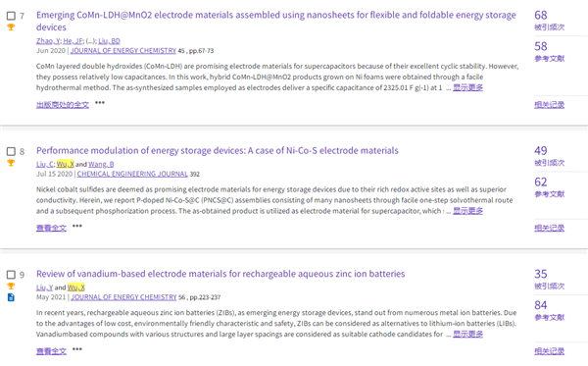Click the trophy icon under record 9
588x366 pixels.
(11, 287)
